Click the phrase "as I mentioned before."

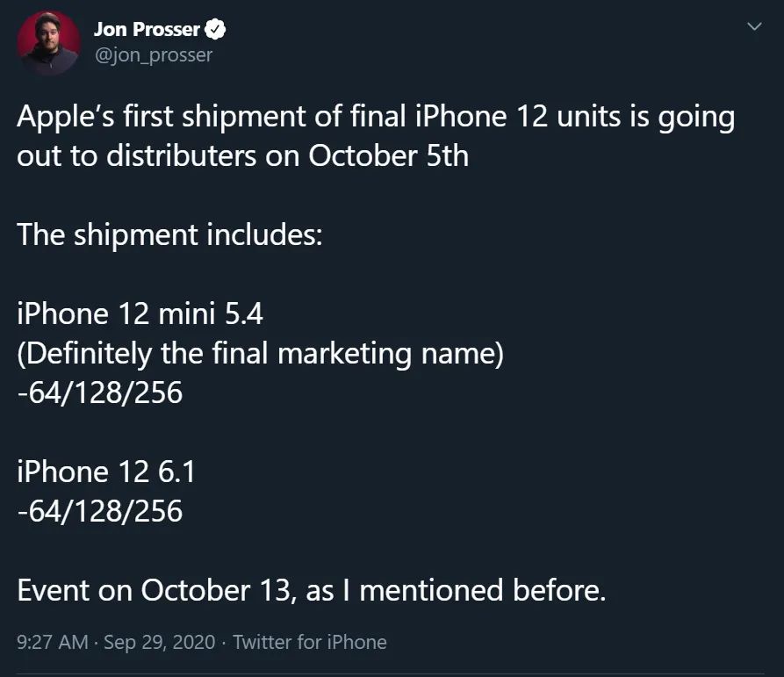[x=457, y=590]
